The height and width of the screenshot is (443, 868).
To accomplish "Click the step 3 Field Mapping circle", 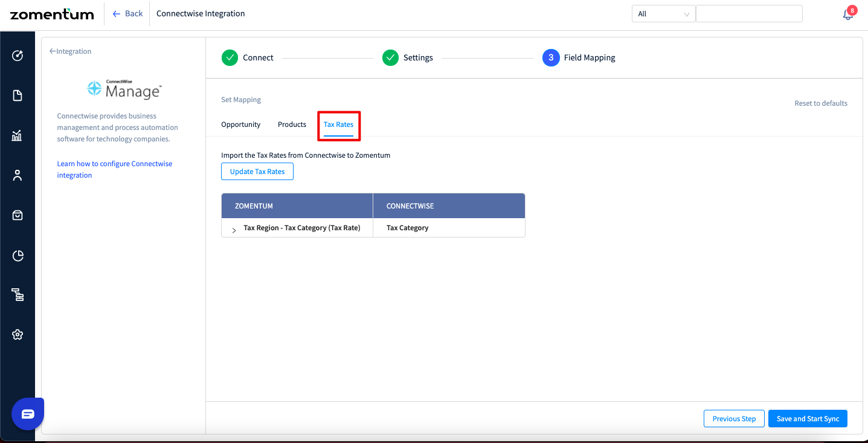I will click(x=551, y=58).
